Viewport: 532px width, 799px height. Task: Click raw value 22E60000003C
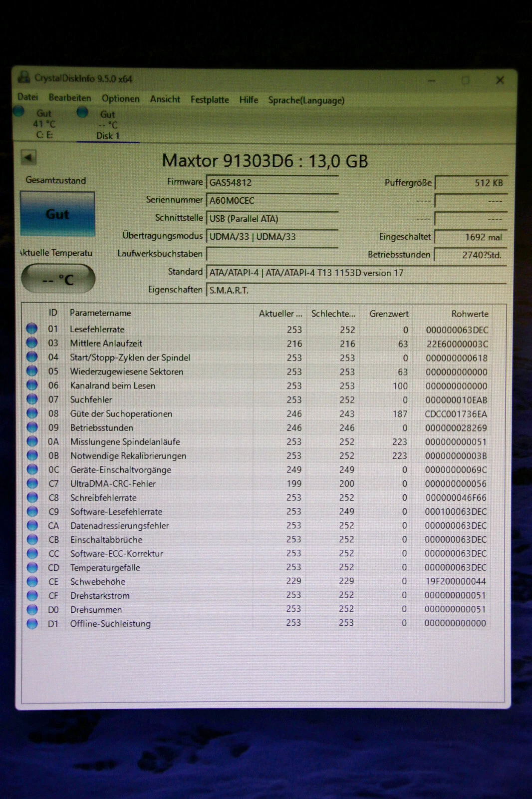pos(457,344)
